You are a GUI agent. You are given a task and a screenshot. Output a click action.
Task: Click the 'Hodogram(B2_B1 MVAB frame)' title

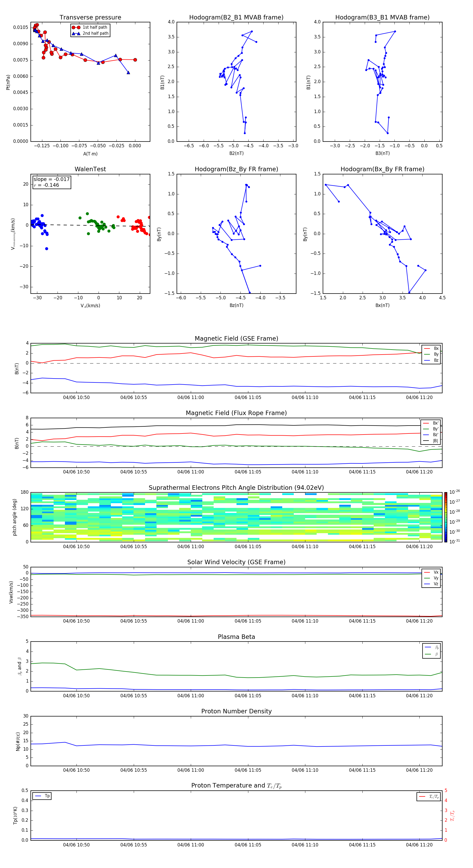[x=236, y=18]
